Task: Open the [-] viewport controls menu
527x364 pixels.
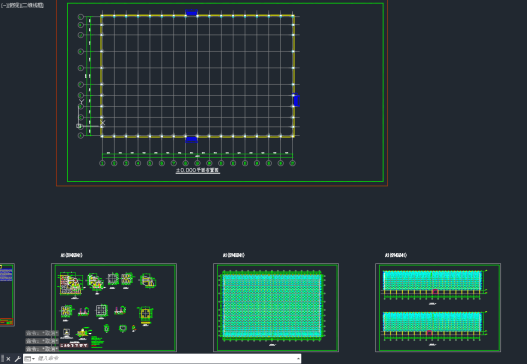Action: (x=4, y=5)
